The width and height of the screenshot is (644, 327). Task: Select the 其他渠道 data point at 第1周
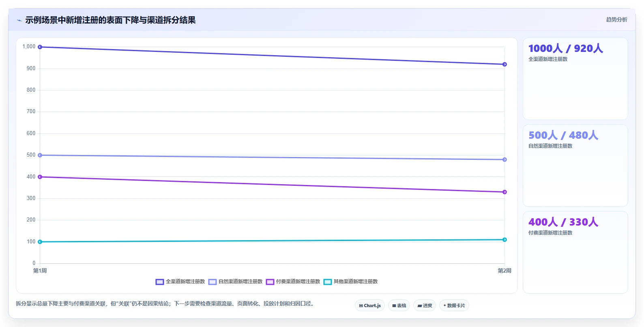click(x=40, y=242)
